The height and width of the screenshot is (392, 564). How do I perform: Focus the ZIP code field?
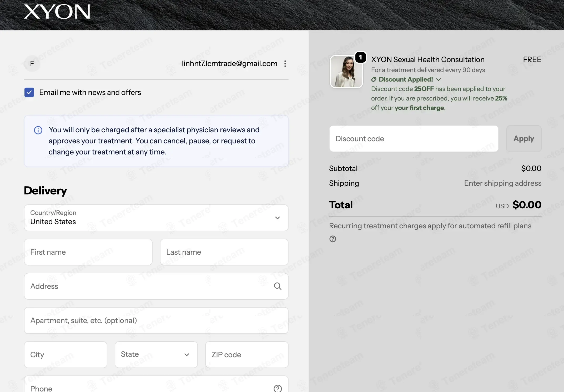[x=247, y=355]
